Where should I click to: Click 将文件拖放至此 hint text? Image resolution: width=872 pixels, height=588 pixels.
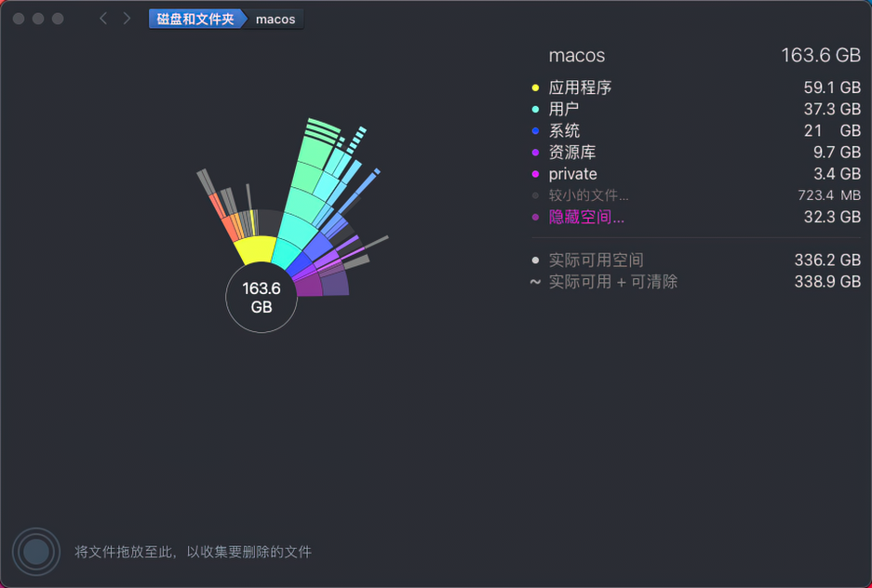click(193, 552)
